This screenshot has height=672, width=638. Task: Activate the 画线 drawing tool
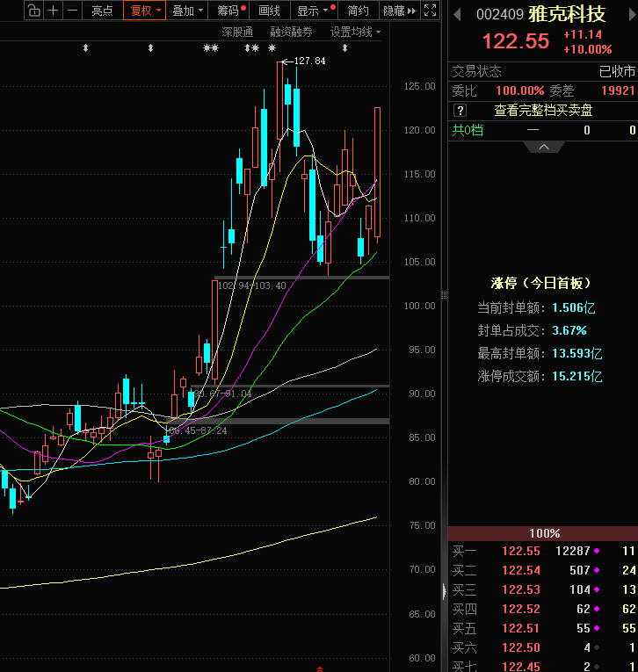269,11
